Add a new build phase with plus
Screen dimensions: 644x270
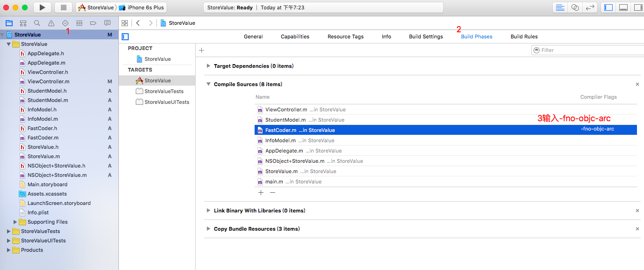click(201, 50)
